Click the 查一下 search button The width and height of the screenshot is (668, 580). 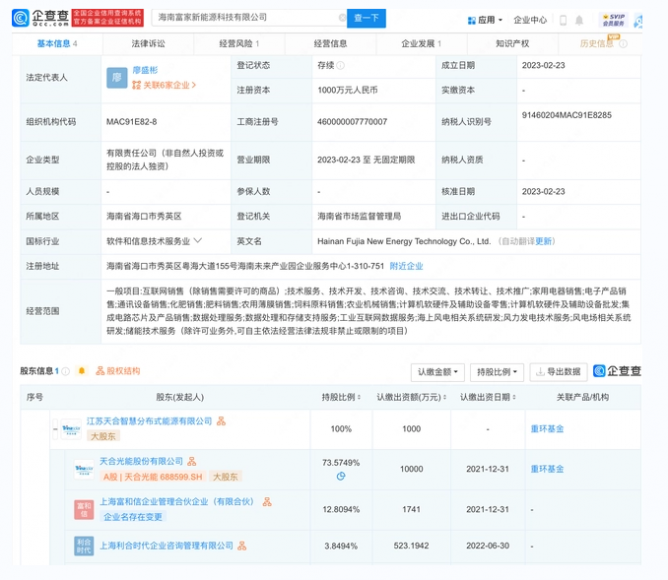[x=367, y=18]
